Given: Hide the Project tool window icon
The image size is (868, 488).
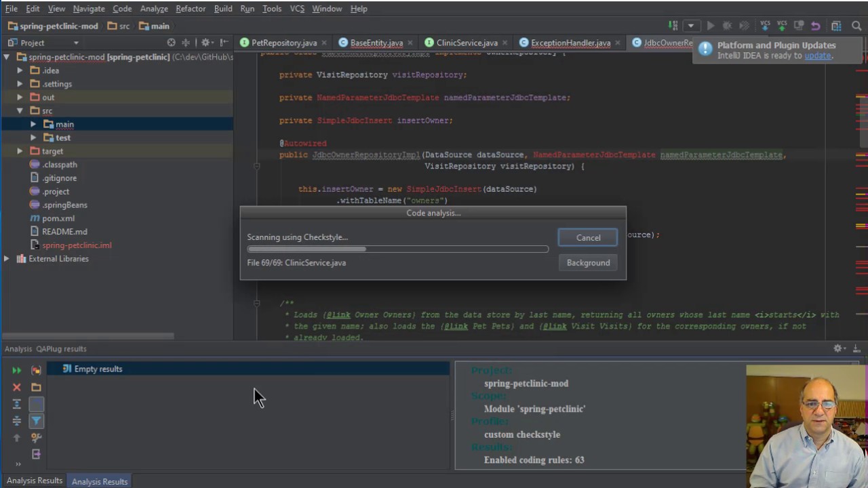Looking at the screenshot, I should tap(224, 43).
